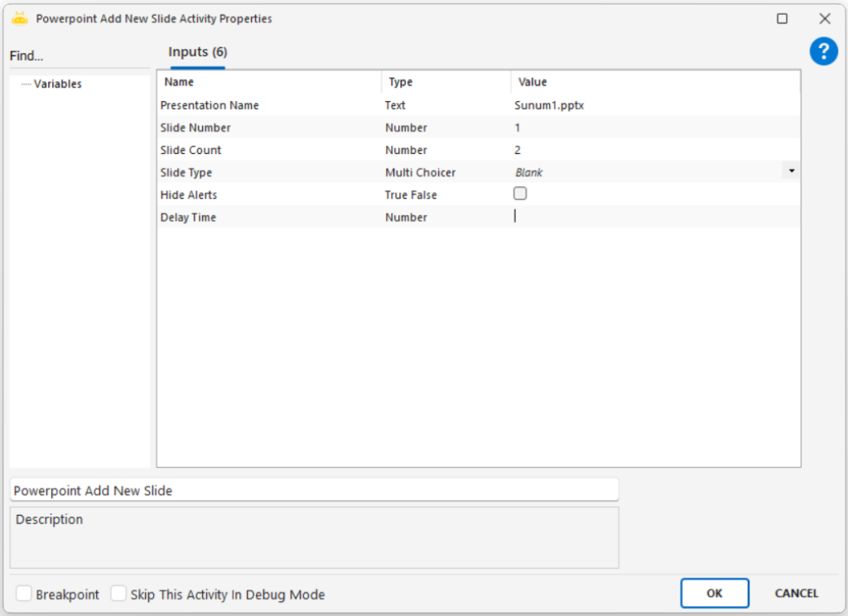Click the Slide Count value field
This screenshot has width=848, height=616.
(x=654, y=150)
